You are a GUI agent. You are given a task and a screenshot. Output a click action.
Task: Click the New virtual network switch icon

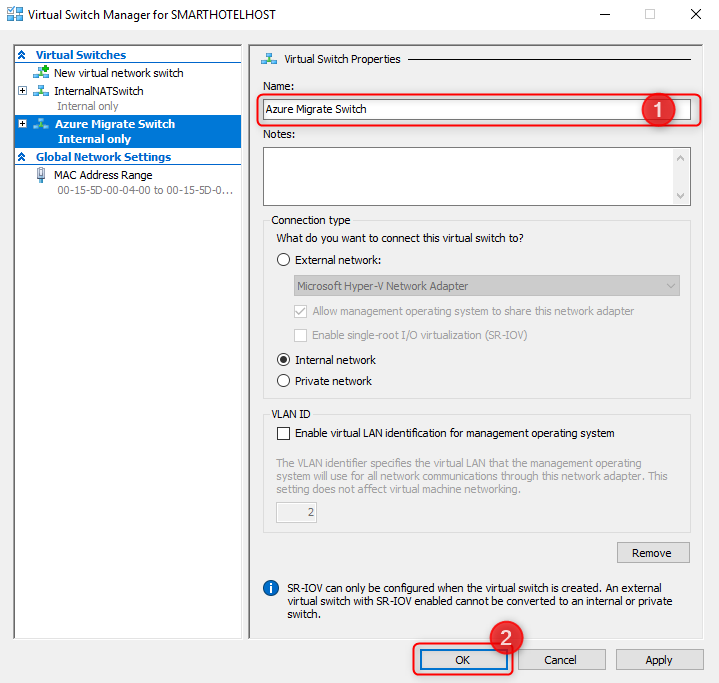point(41,72)
